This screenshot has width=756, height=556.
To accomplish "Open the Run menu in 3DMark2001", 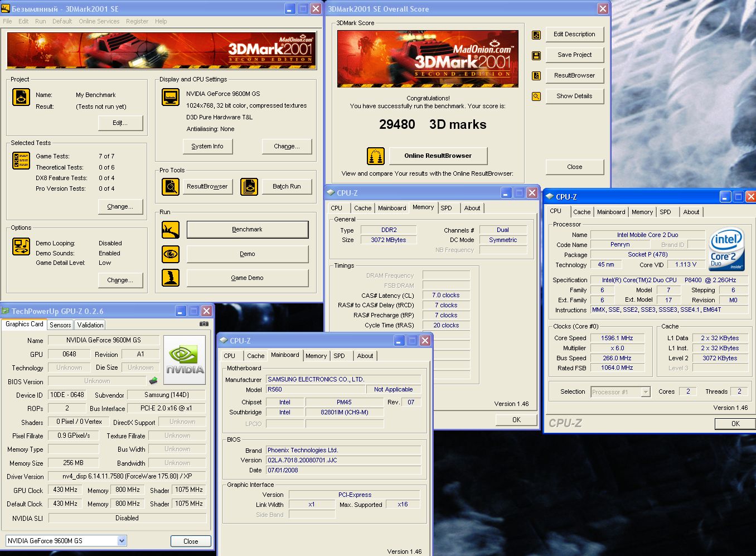I will tap(41, 21).
